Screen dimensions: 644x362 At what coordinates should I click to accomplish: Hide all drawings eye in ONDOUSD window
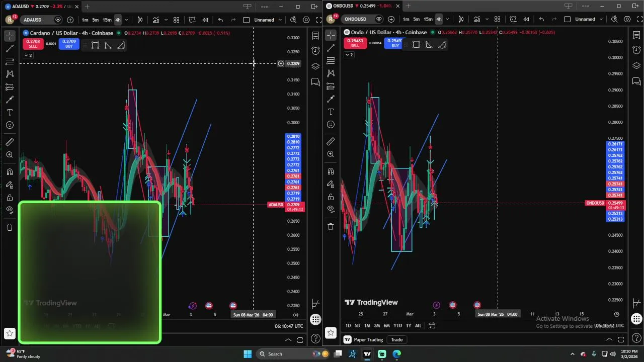tap(331, 209)
